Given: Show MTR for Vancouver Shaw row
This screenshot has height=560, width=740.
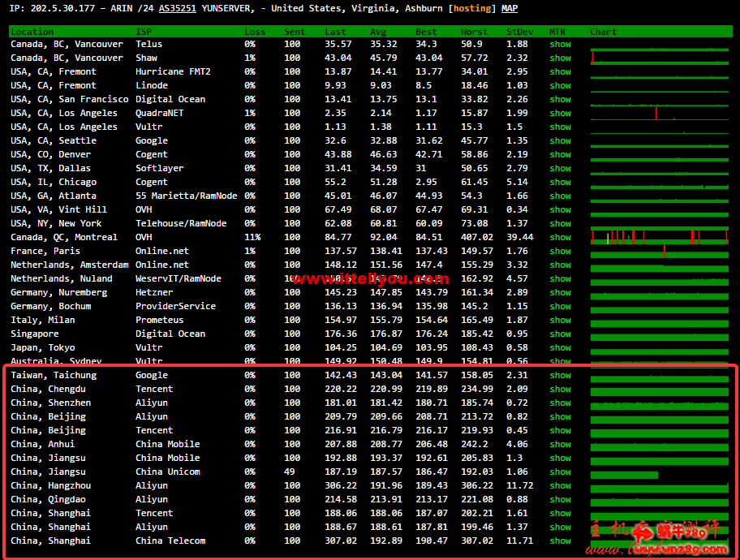Looking at the screenshot, I should click(x=560, y=58).
